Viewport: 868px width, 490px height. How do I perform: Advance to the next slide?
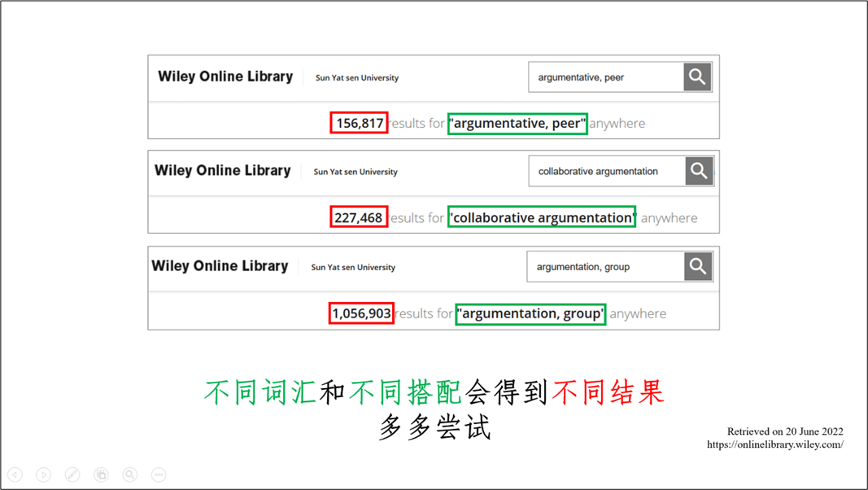click(x=44, y=475)
